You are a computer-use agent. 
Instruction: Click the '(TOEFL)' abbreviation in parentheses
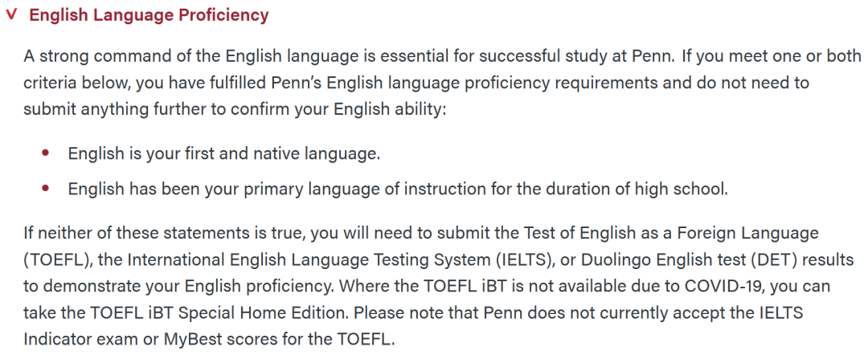point(56,260)
